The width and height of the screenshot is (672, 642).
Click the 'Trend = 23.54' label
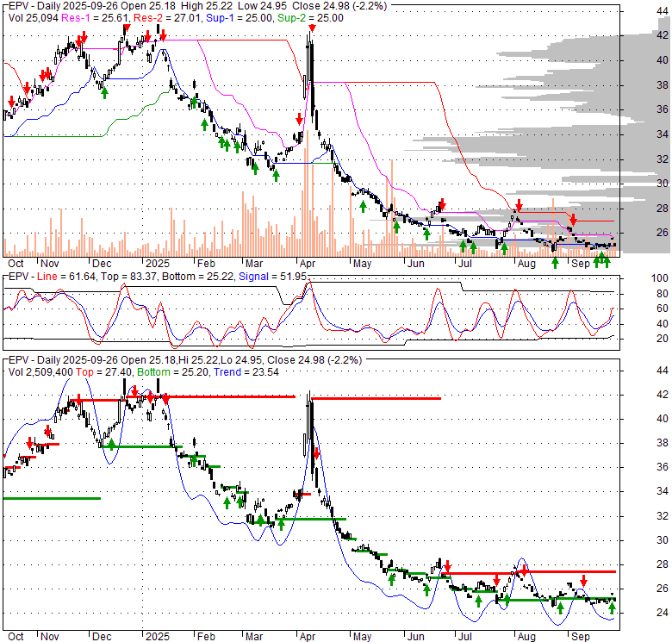(246, 372)
